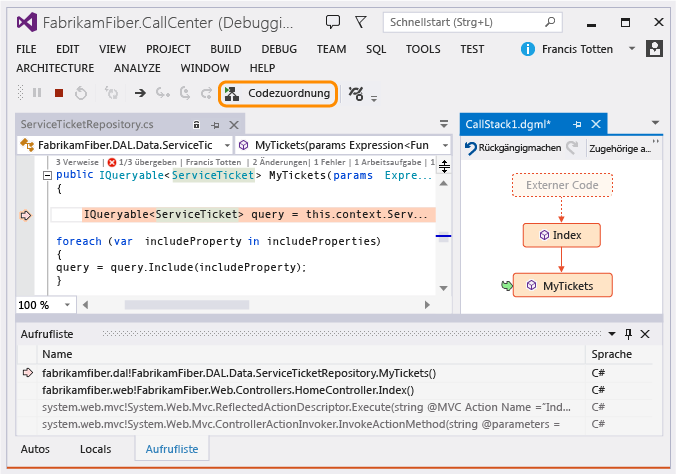Image resolution: width=676 pixels, height=474 pixels.
Task: Click 'Francis Totten' CodeLens author link
Action: [x=213, y=162]
